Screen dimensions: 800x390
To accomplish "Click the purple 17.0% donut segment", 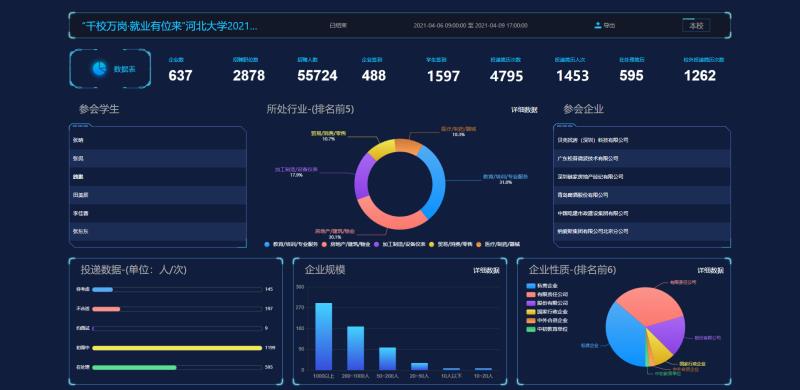I will pos(361,176).
